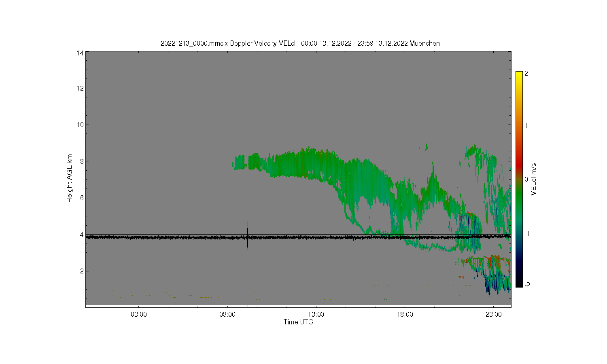Viewport: 607px width, 364px height.
Task: Click the plot title ending in Muenchen
Action: (300, 43)
